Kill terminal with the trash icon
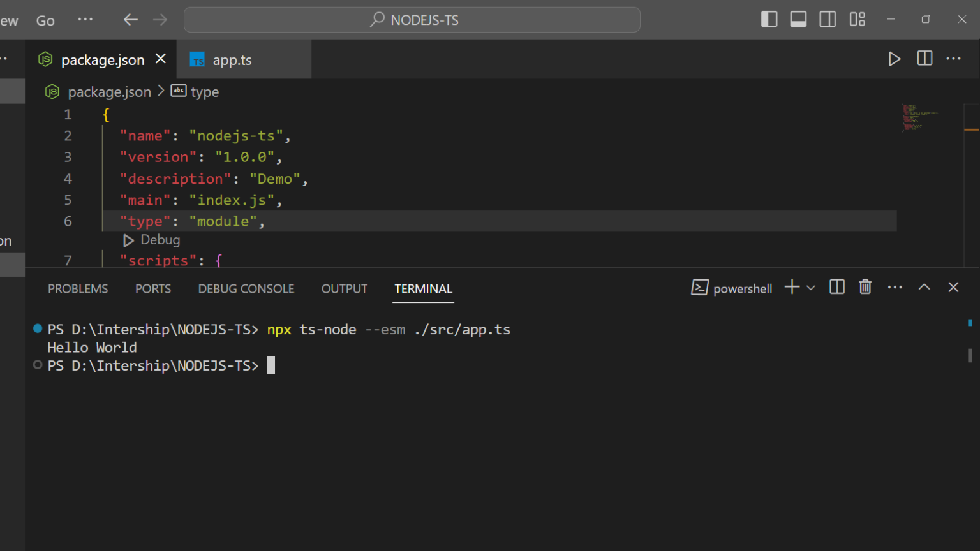 [865, 287]
